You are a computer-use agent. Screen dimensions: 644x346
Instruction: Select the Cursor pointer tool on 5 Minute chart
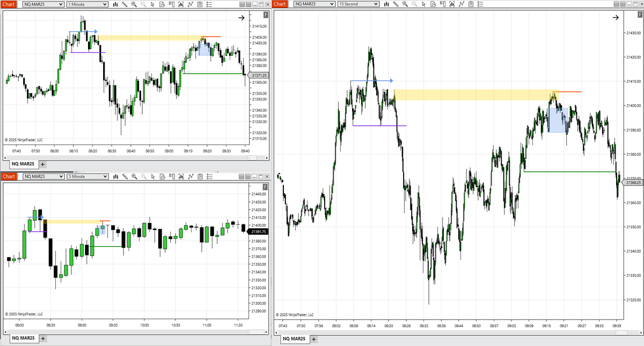(152, 176)
